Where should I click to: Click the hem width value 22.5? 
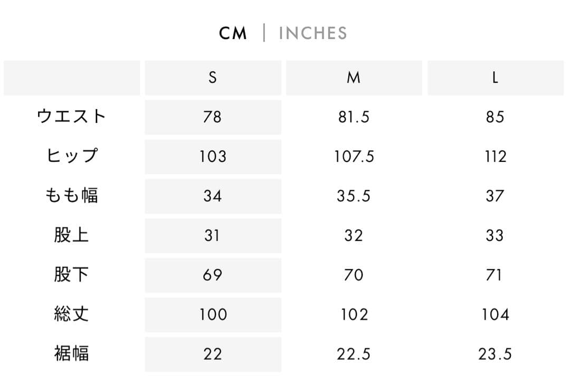[354, 354]
